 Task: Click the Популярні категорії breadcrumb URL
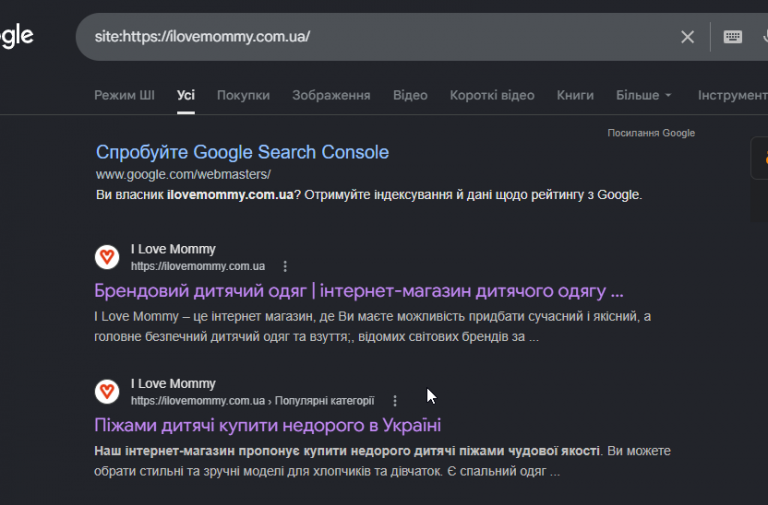click(x=252, y=401)
